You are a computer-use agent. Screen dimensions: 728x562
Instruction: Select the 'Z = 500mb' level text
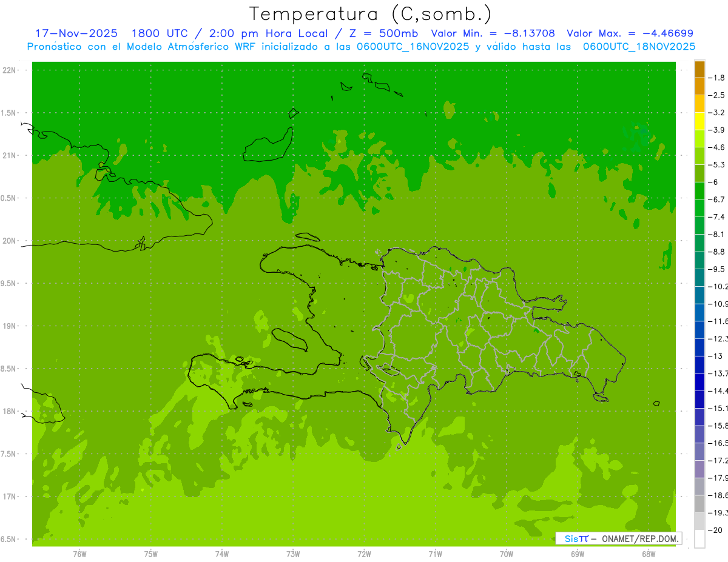385,33
